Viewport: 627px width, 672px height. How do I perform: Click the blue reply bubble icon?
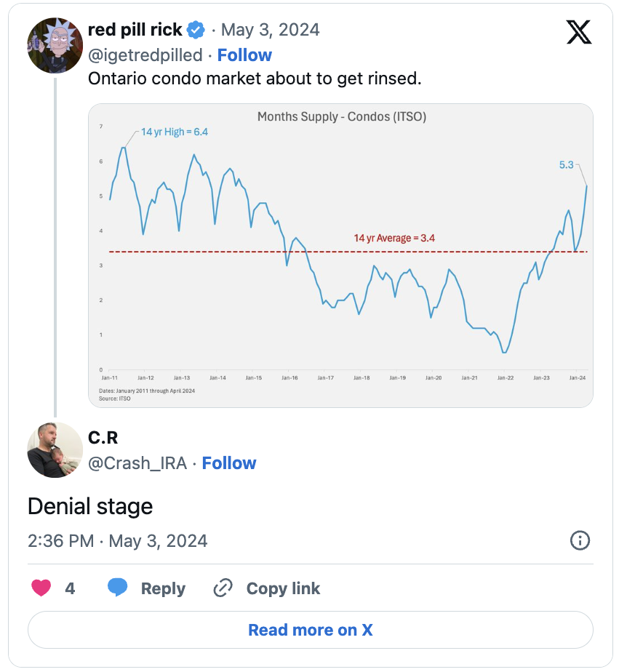[x=117, y=587]
